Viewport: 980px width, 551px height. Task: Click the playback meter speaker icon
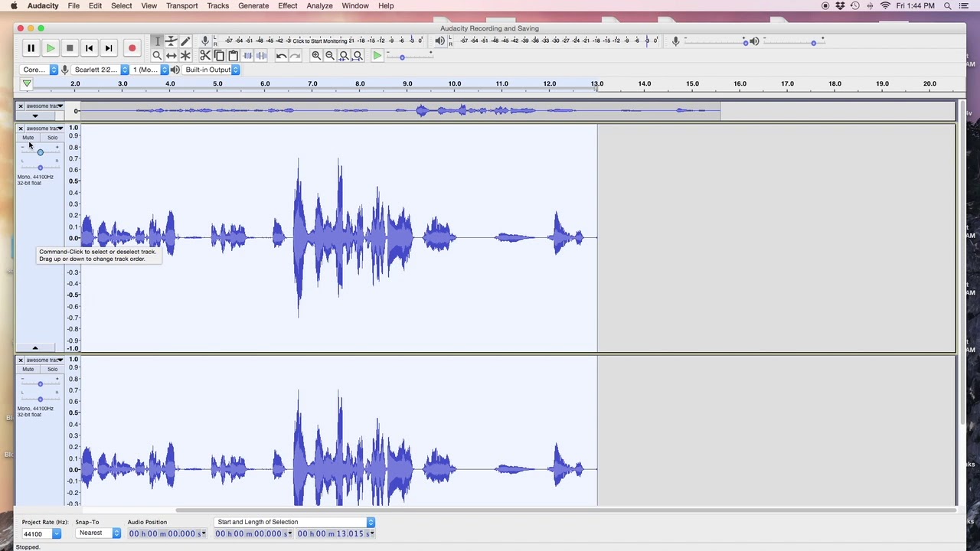439,41
